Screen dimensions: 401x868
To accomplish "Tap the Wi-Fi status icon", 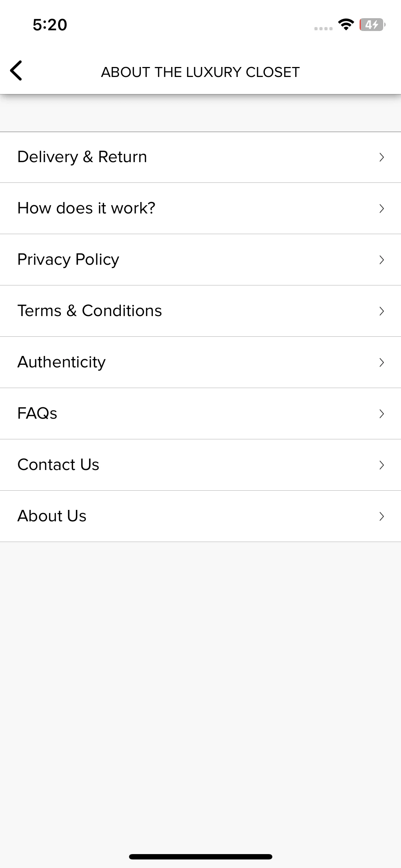I will (346, 25).
